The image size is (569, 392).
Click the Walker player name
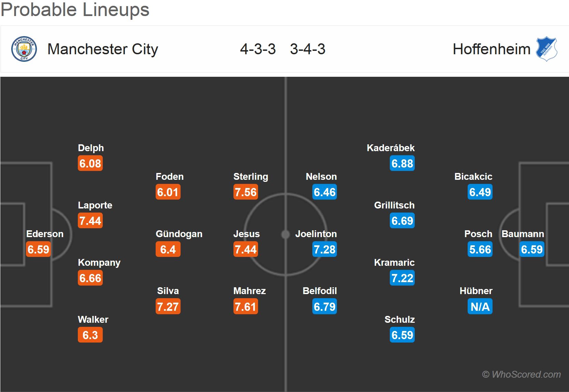[93, 320]
